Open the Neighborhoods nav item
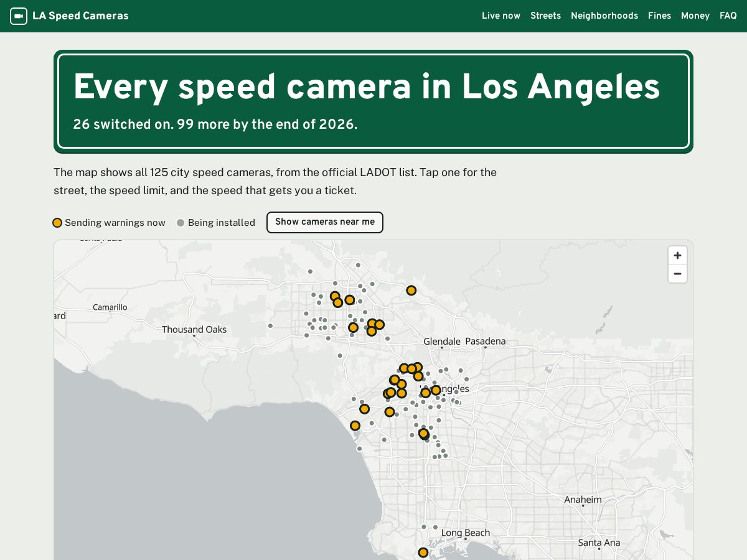Image resolution: width=747 pixels, height=560 pixels. pyautogui.click(x=604, y=16)
